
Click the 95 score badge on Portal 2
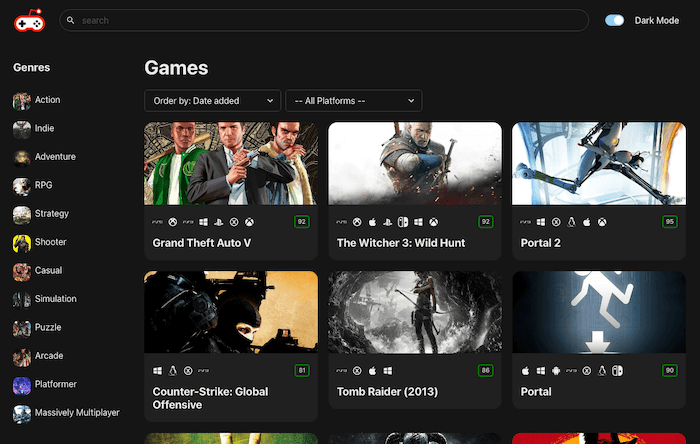[670, 222]
